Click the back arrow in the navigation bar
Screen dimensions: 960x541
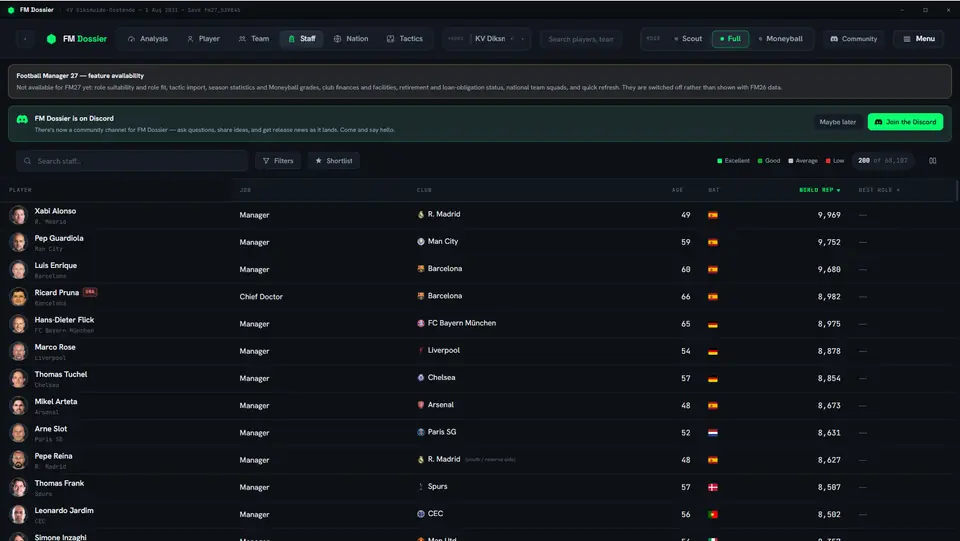click(x=25, y=39)
